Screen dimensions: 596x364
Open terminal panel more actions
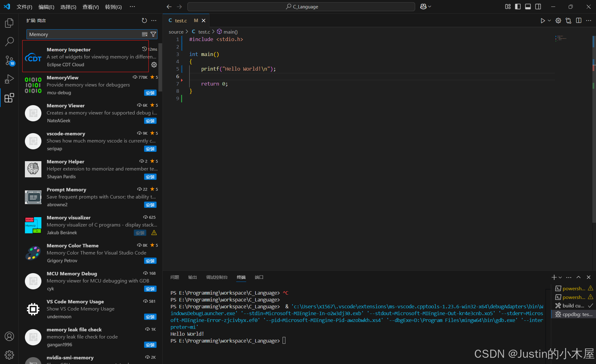coord(569,277)
